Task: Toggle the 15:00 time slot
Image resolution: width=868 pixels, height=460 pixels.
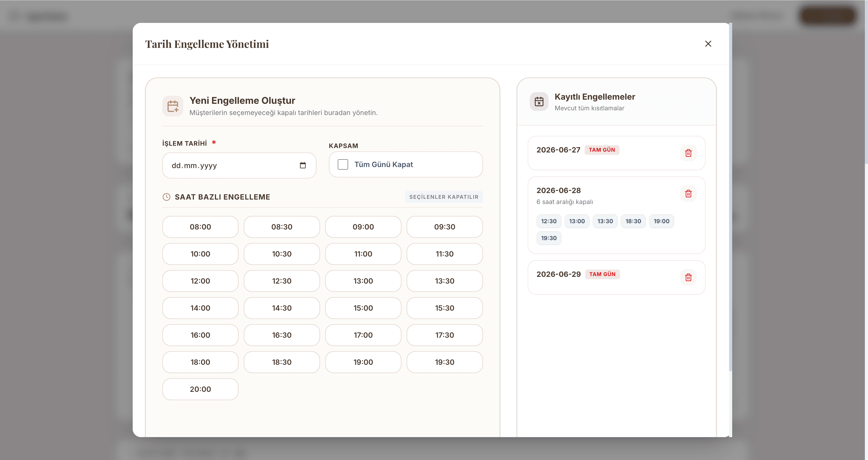Action: tap(363, 308)
